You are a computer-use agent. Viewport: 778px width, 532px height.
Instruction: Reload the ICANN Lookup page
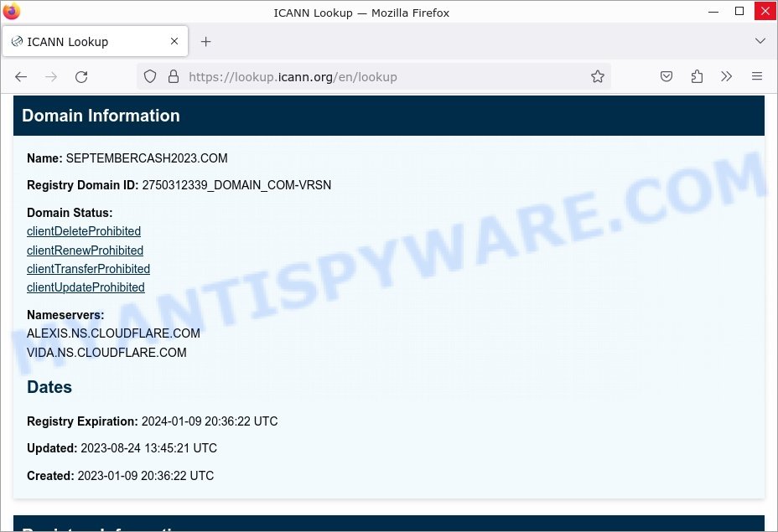(81, 77)
